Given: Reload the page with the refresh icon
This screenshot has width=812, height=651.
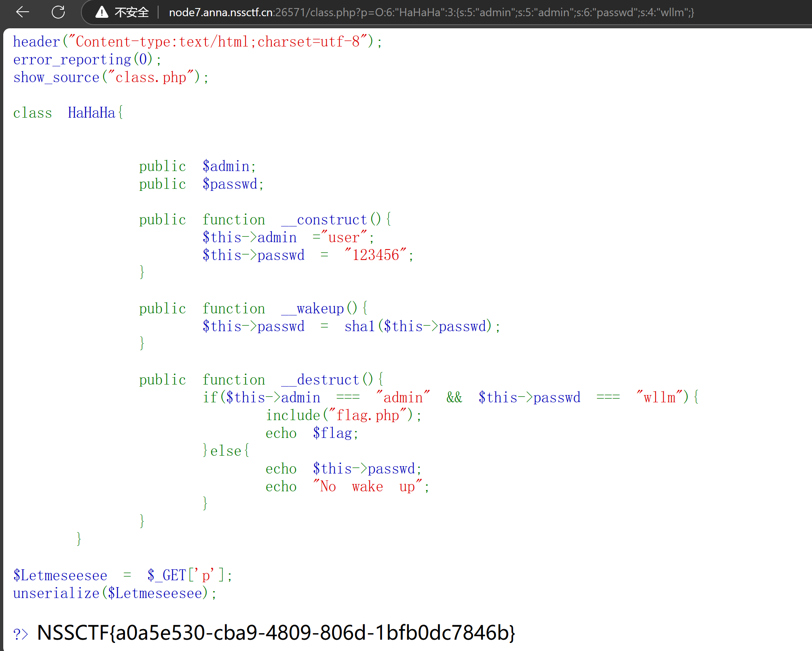Looking at the screenshot, I should (x=58, y=12).
